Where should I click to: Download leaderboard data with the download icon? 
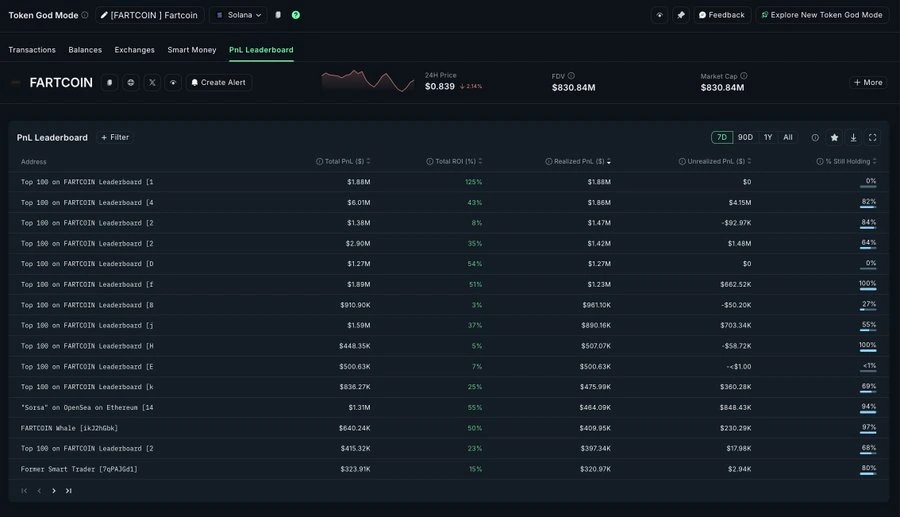(x=854, y=138)
